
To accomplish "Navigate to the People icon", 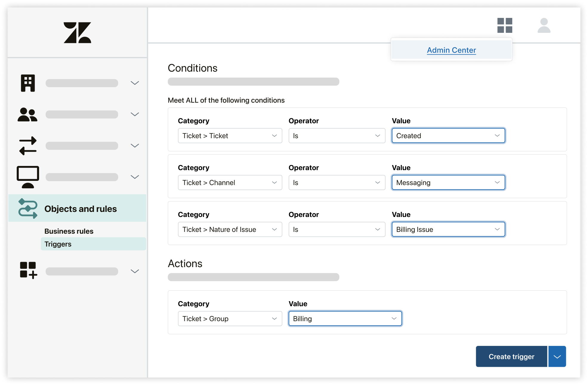I will pyautogui.click(x=27, y=114).
